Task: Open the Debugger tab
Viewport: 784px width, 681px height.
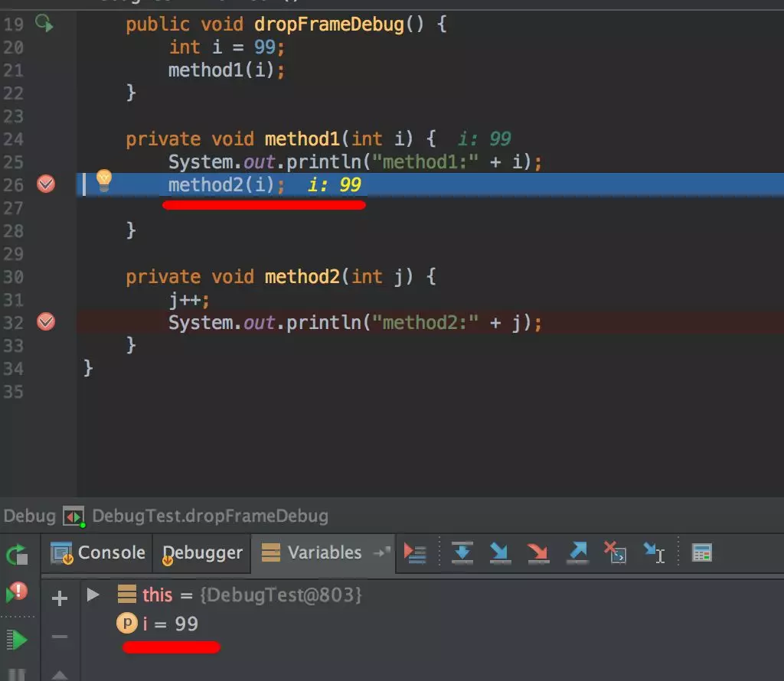Action: [x=201, y=552]
